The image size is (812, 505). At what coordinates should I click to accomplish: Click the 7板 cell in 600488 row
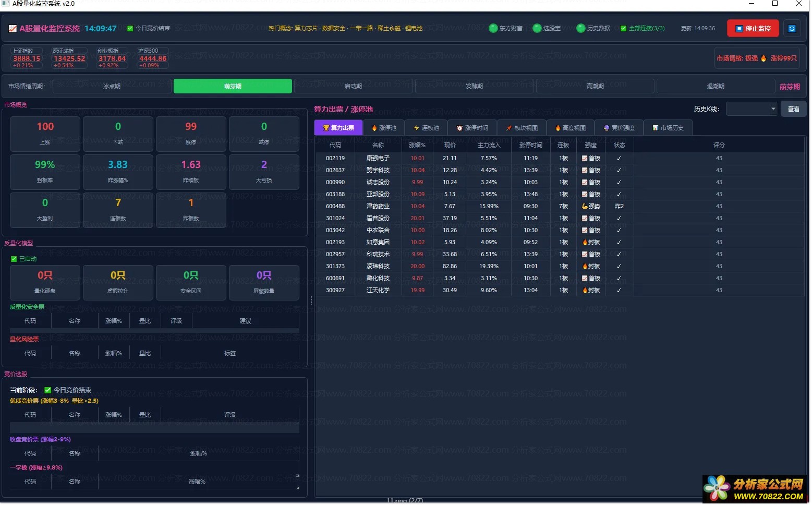coord(563,206)
